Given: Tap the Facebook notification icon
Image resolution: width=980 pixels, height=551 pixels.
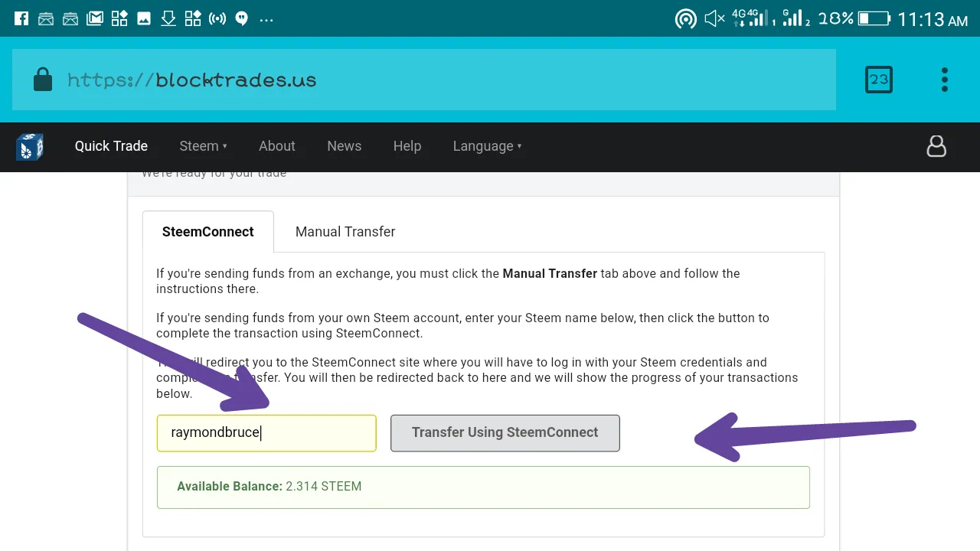Looking at the screenshot, I should (21, 18).
